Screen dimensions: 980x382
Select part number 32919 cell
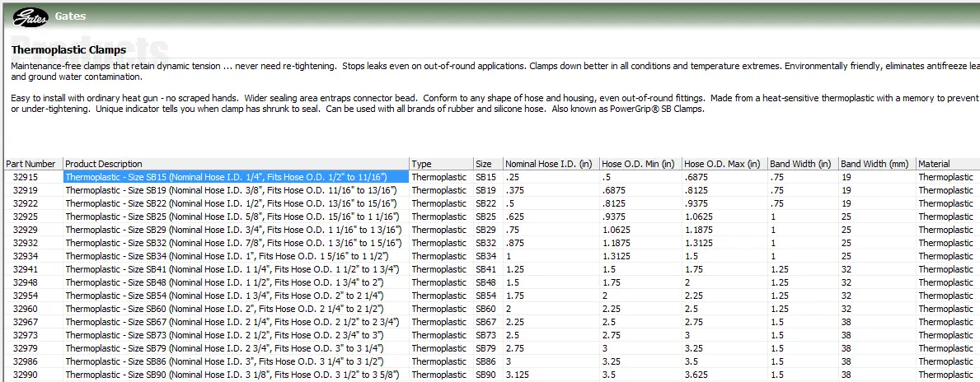(33, 190)
